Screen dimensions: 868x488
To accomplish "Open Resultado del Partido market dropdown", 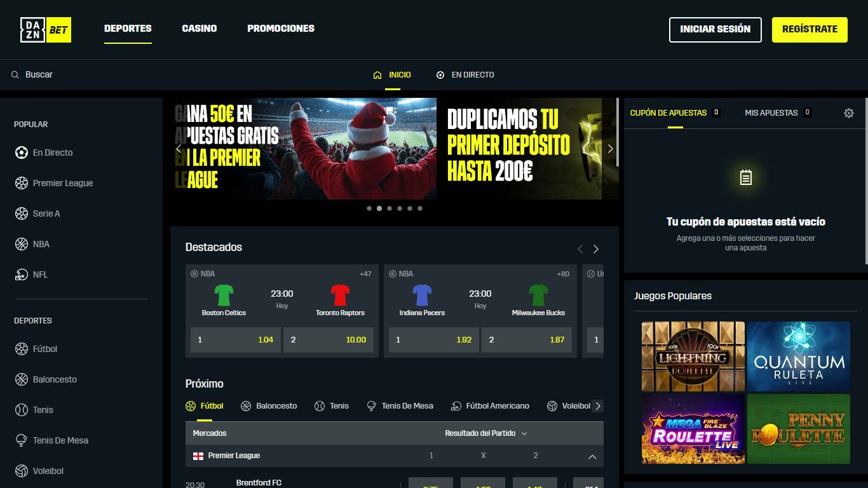I will tap(486, 433).
